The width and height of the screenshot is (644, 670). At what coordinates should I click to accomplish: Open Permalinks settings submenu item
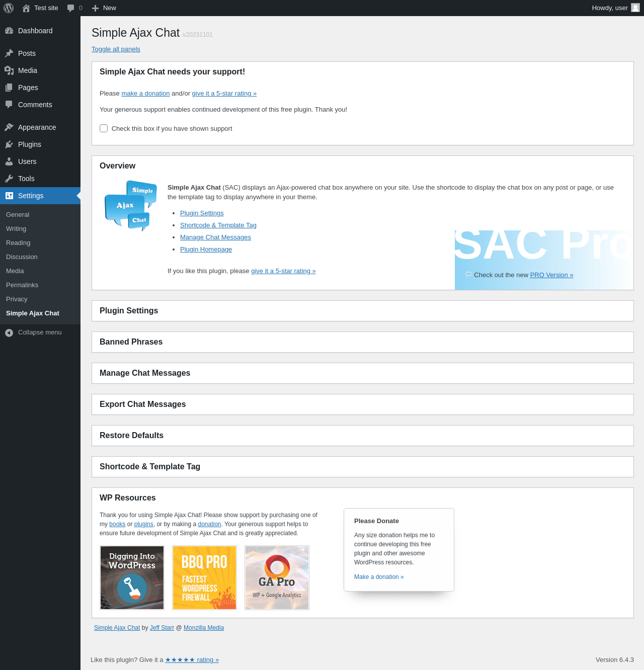coord(40,285)
